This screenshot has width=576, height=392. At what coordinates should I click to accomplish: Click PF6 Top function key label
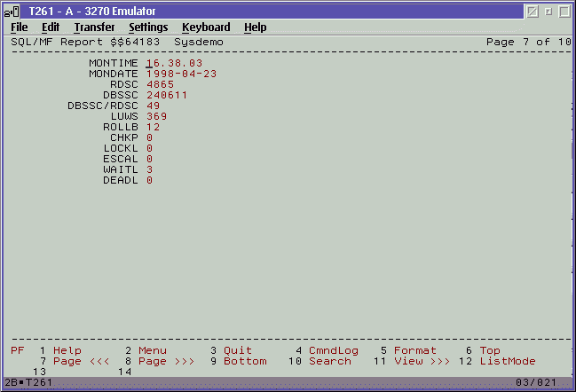[490, 350]
